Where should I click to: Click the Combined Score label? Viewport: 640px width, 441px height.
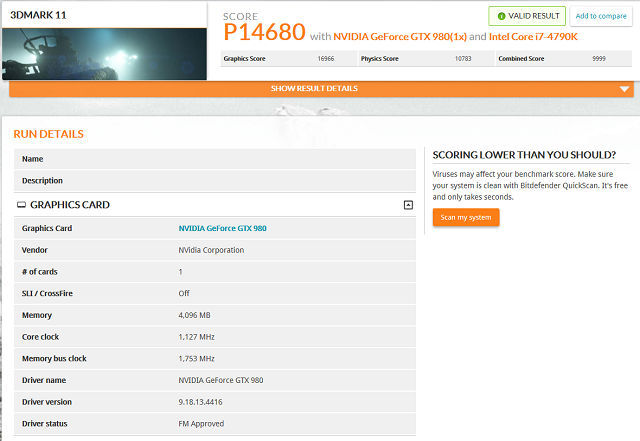click(521, 59)
